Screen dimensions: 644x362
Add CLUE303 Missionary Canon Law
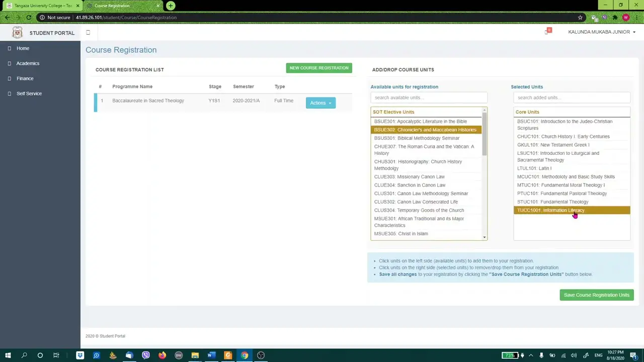point(426,177)
